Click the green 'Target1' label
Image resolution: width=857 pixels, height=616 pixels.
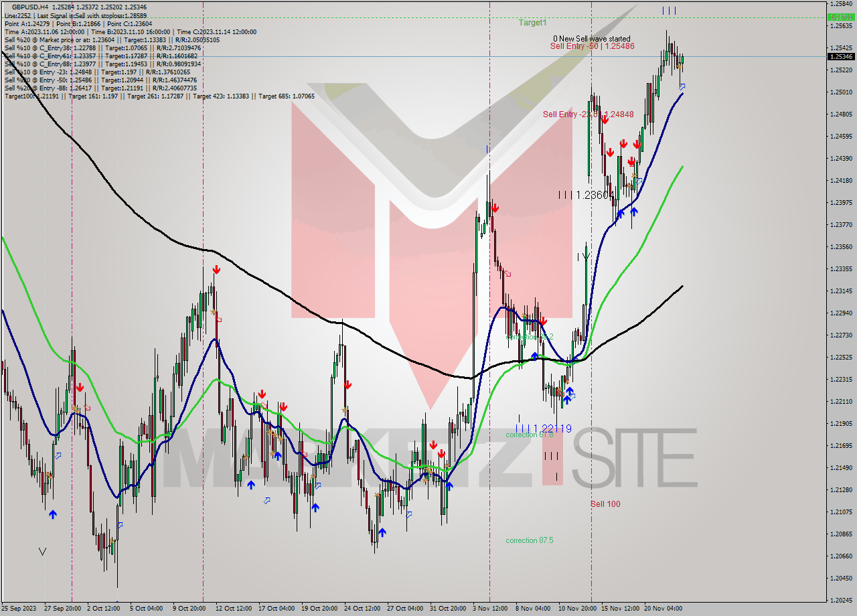click(x=532, y=23)
